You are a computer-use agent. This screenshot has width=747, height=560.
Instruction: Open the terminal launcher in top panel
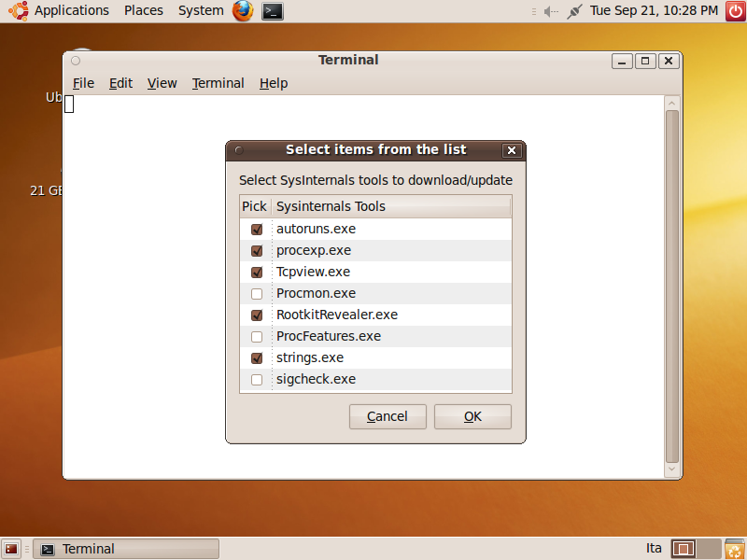point(273,11)
